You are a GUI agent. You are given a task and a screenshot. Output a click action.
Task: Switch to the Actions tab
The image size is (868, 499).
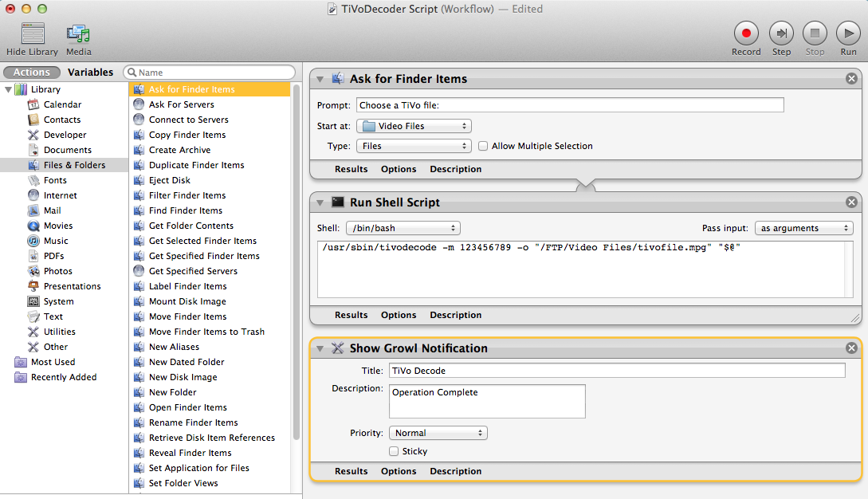[32, 72]
